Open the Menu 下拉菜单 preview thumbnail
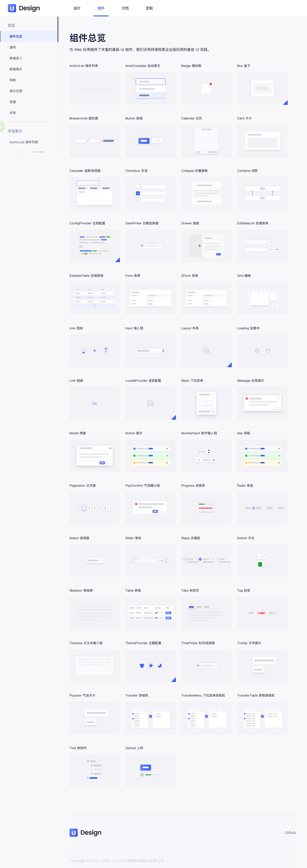 click(206, 403)
